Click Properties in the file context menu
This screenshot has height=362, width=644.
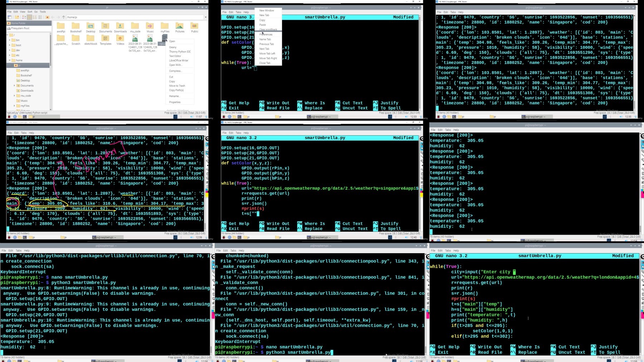click(x=175, y=102)
